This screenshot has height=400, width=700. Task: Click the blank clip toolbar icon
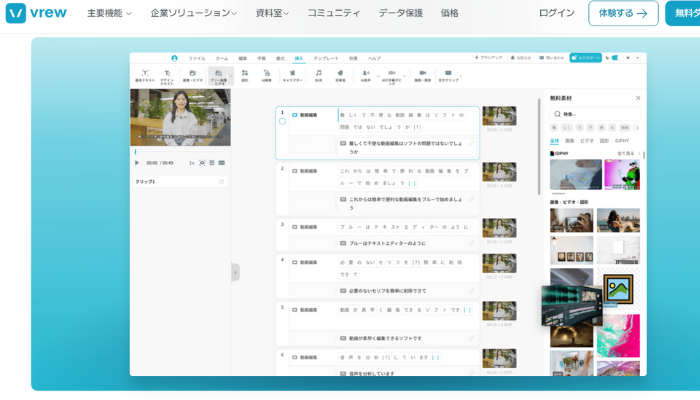tap(448, 75)
